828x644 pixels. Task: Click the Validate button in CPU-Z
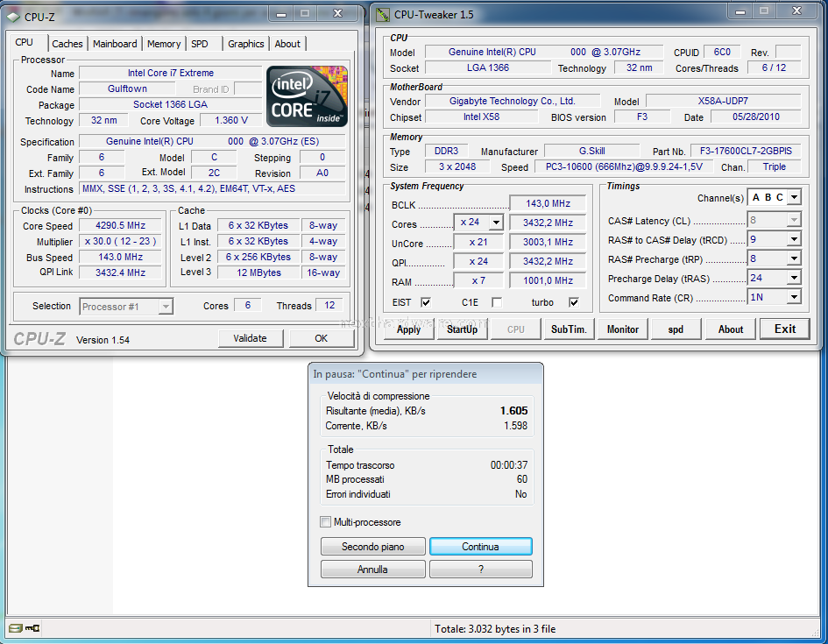251,338
